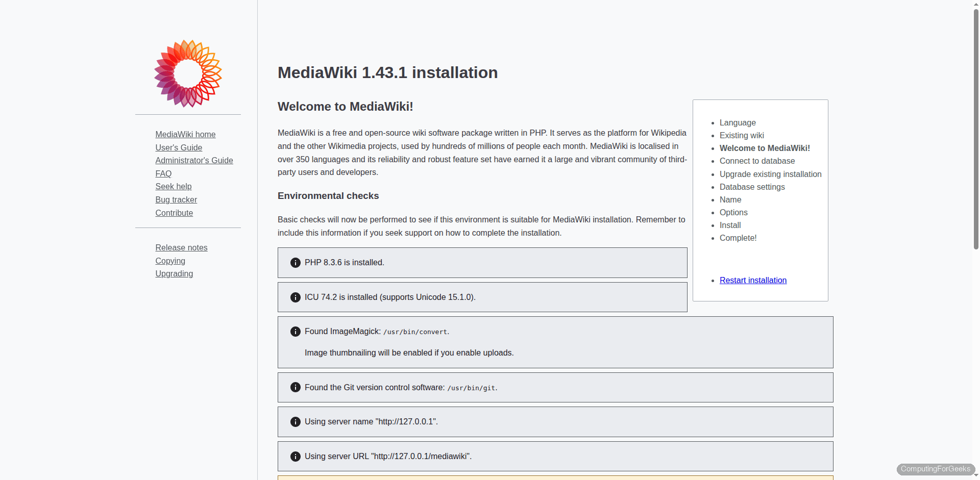Click the info icon beside the server name message
980x480 pixels.
click(295, 422)
